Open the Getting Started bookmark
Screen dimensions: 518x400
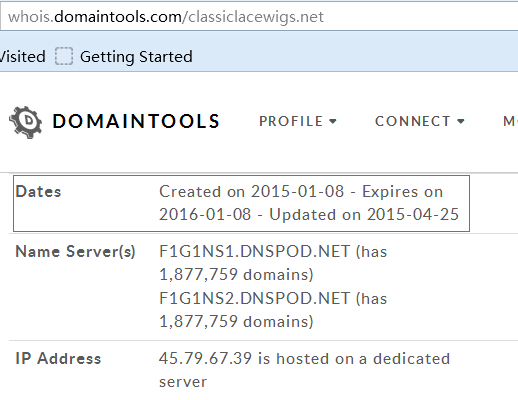tap(136, 57)
